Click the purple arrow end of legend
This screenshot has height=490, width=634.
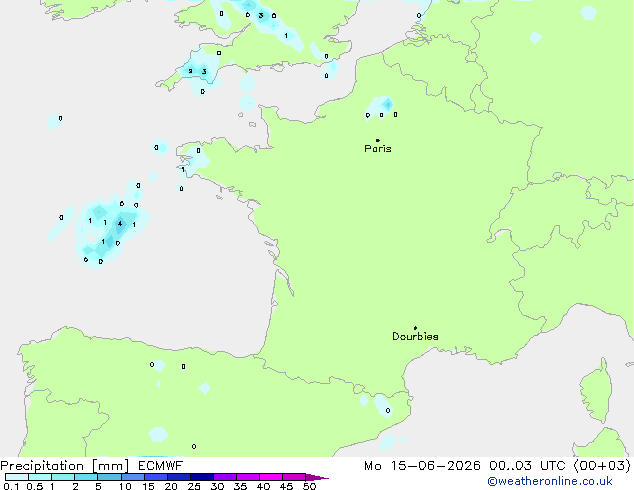(317, 477)
